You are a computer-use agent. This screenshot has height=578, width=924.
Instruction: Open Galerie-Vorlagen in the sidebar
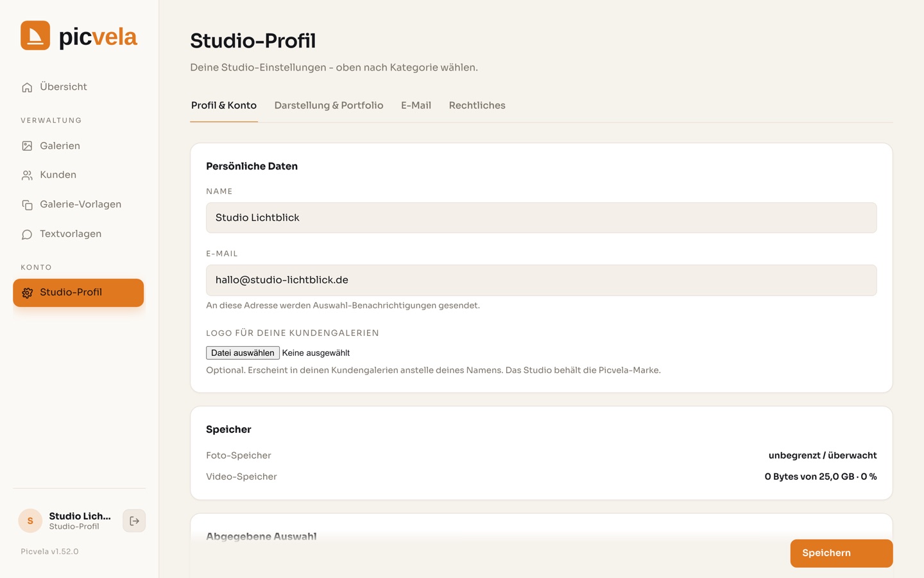pos(78,204)
